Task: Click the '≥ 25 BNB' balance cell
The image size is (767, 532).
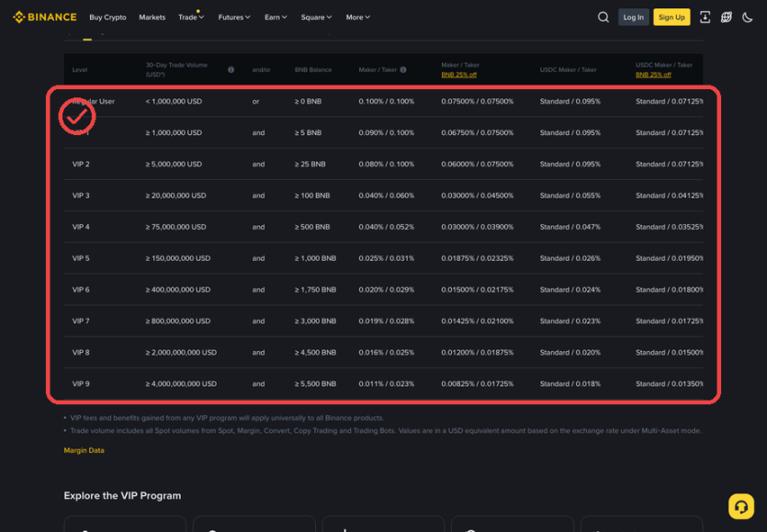Action: [310, 164]
